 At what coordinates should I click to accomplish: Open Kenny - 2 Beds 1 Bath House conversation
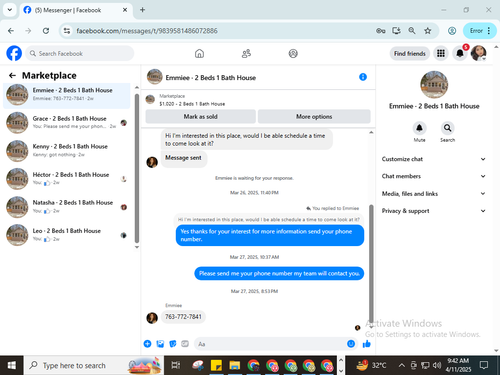[x=67, y=151]
